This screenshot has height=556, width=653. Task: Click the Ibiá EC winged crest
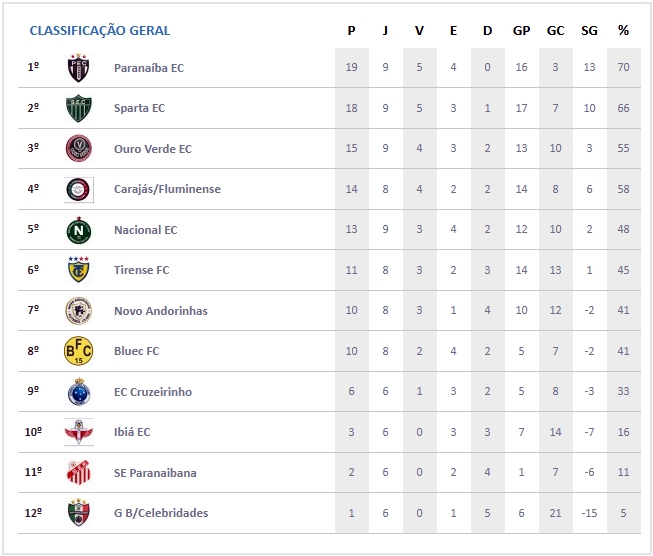click(x=79, y=432)
